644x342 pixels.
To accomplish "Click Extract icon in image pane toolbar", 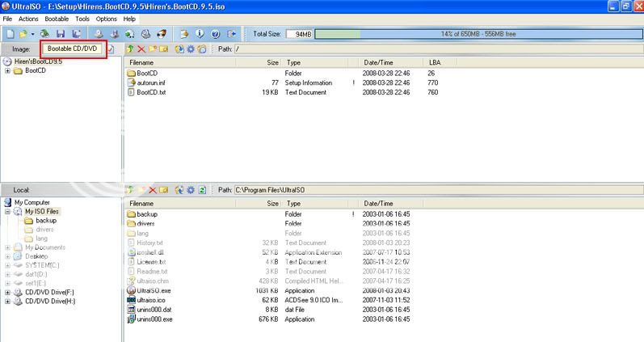I will tap(179, 49).
